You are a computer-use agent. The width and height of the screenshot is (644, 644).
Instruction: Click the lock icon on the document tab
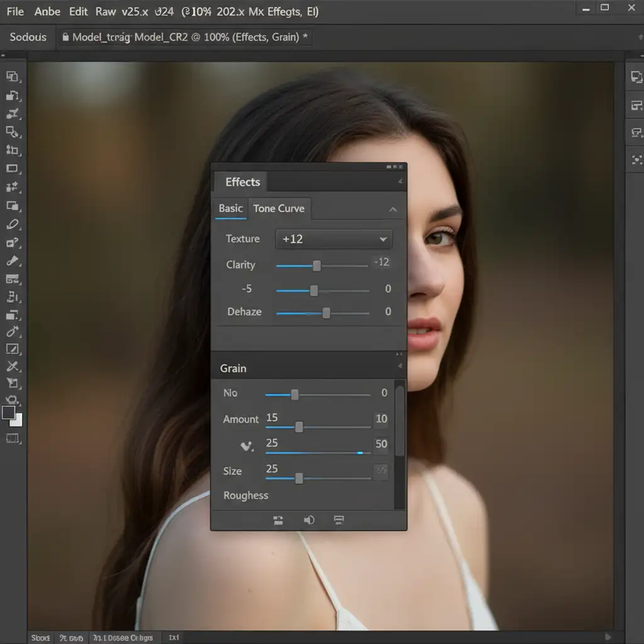tap(65, 37)
